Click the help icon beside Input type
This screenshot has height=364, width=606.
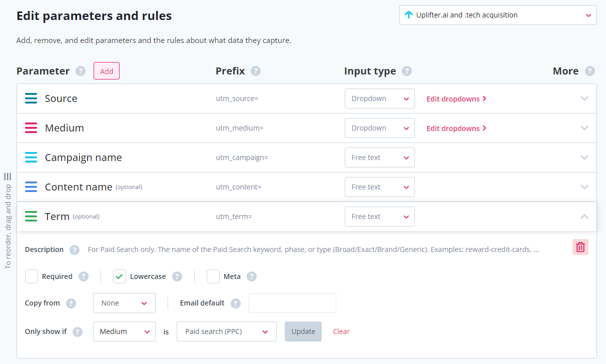point(407,71)
